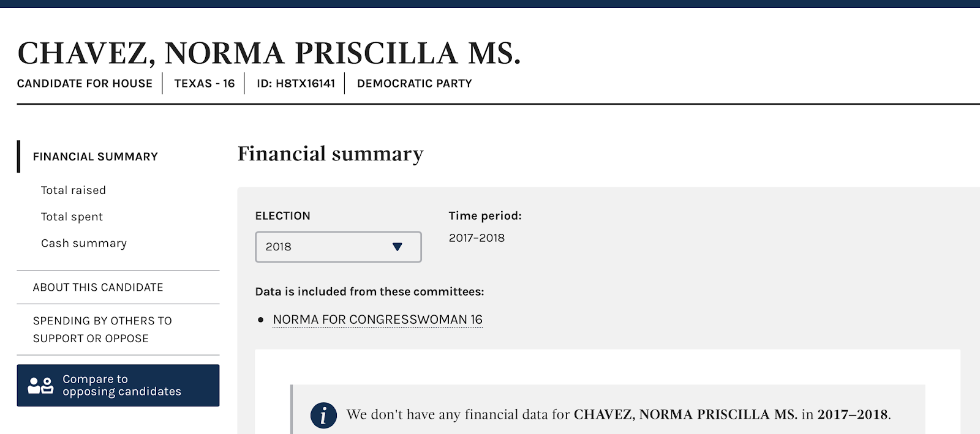Open Norma For Congresswoman 16 committee link
The width and height of the screenshot is (980, 434).
coord(377,320)
